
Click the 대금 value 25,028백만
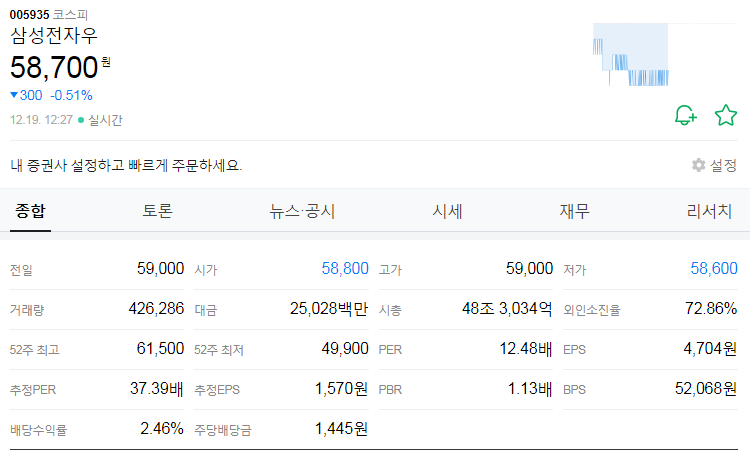click(329, 309)
